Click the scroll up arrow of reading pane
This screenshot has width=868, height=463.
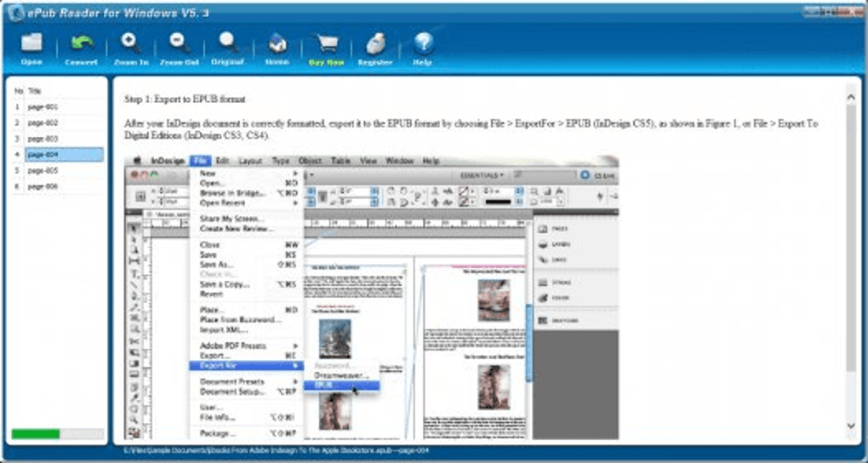tap(851, 98)
